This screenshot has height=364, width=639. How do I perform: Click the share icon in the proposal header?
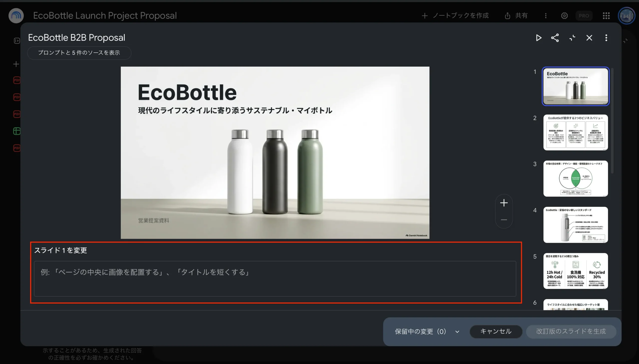click(x=555, y=38)
